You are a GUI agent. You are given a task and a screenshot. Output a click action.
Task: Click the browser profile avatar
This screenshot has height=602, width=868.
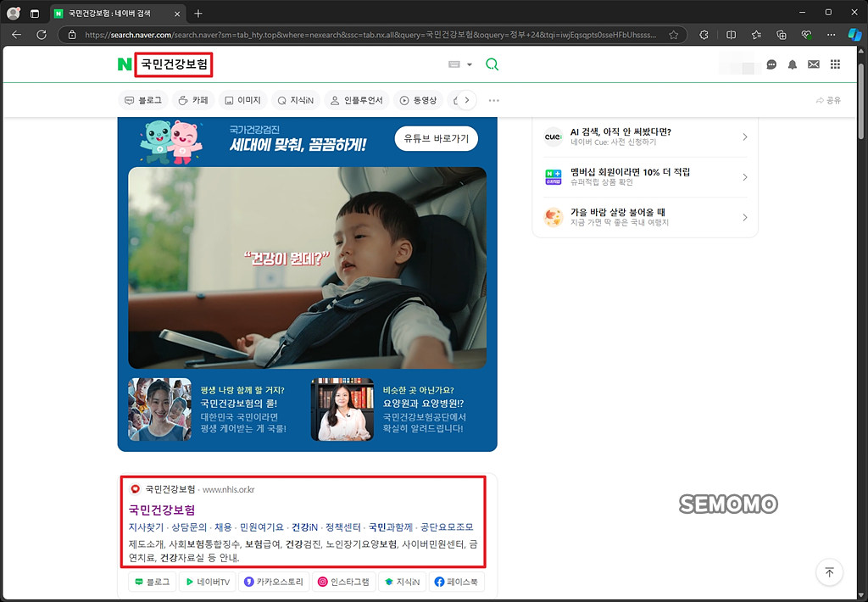click(x=14, y=14)
